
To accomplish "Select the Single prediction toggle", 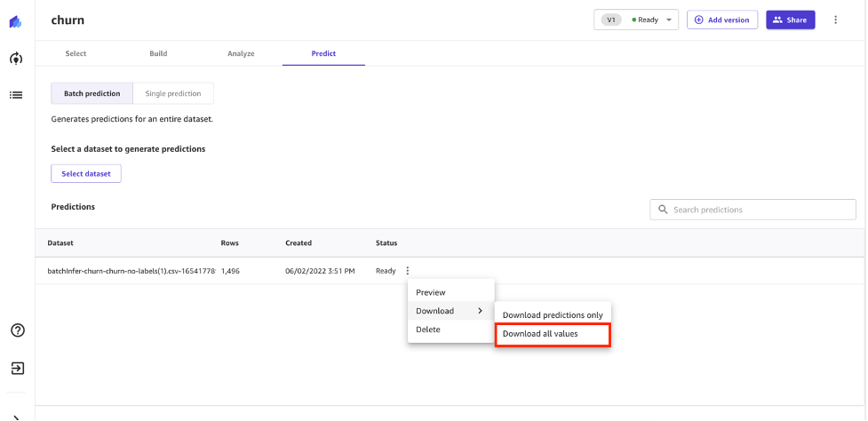I will pos(173,93).
